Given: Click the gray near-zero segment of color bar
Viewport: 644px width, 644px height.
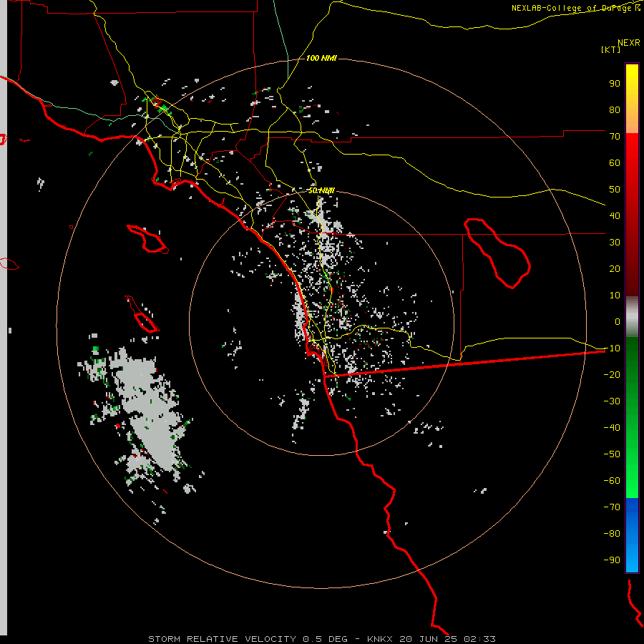Looking at the screenshot, I should pos(632,317).
